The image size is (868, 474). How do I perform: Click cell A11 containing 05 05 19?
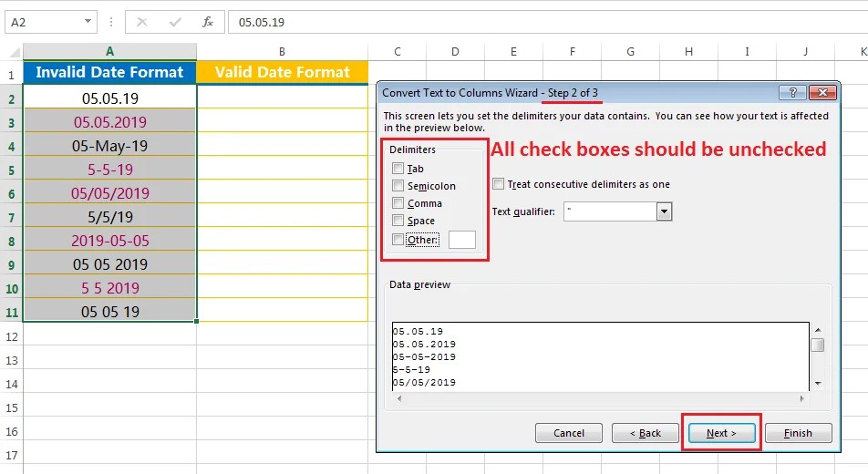(x=109, y=312)
